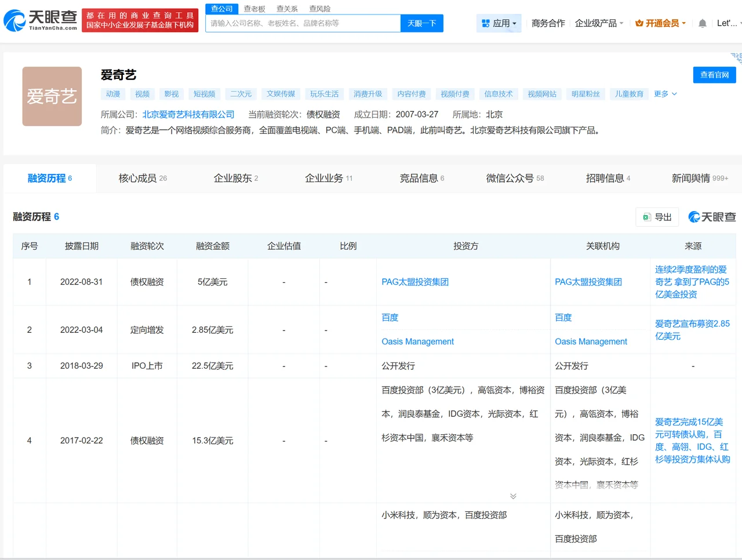Open Oasis Management link in 关联机构 column

(x=591, y=342)
